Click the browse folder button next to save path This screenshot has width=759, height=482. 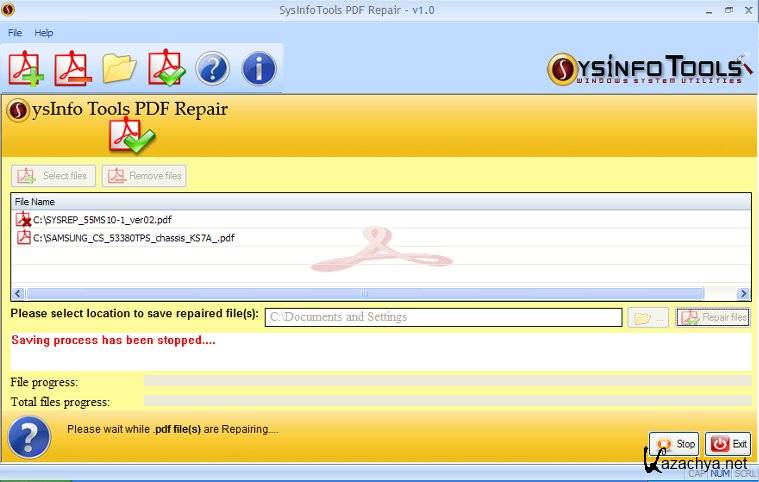647,317
